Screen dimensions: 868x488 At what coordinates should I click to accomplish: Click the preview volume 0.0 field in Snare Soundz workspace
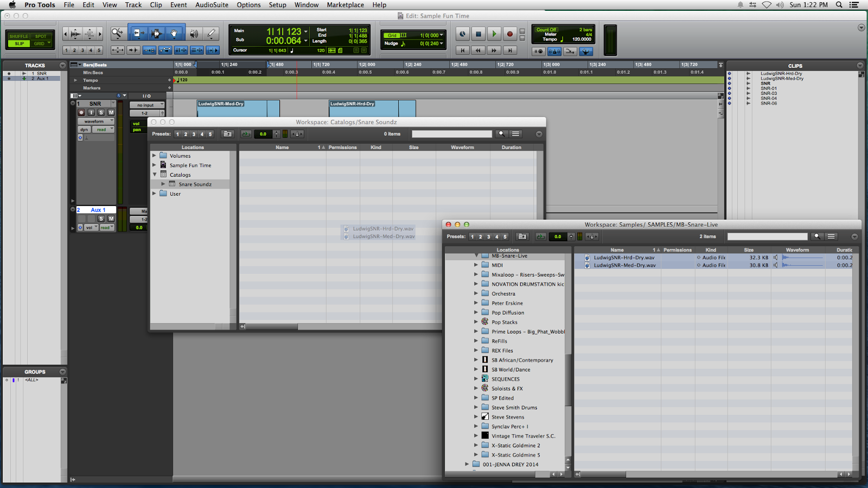coord(263,134)
